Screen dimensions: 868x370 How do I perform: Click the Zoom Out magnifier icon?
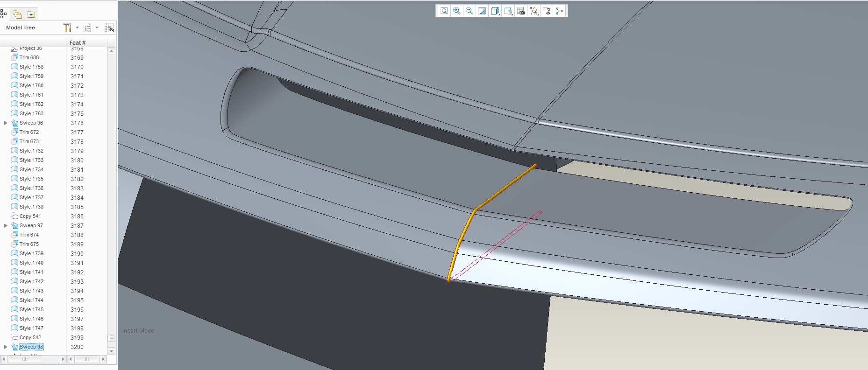470,11
